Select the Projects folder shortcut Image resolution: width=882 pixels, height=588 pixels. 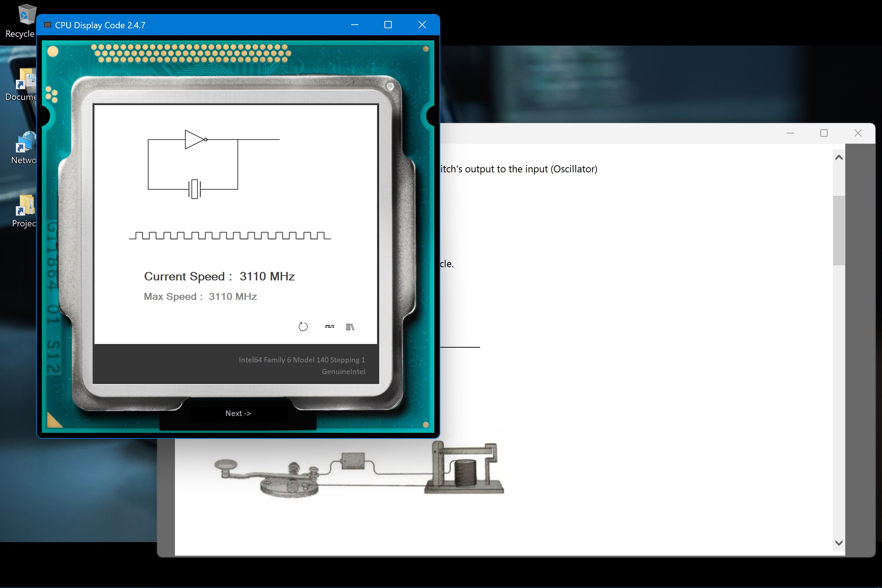[25, 205]
